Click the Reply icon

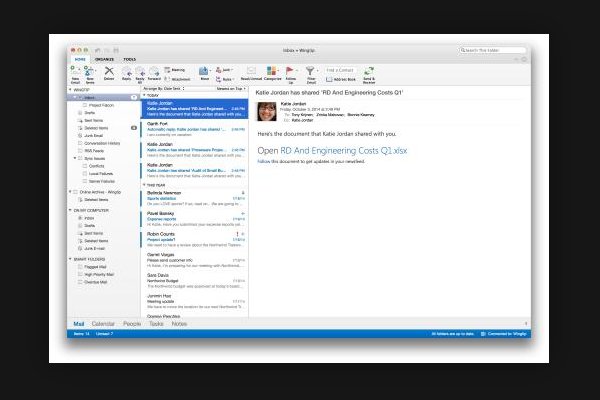pyautogui.click(x=127, y=71)
